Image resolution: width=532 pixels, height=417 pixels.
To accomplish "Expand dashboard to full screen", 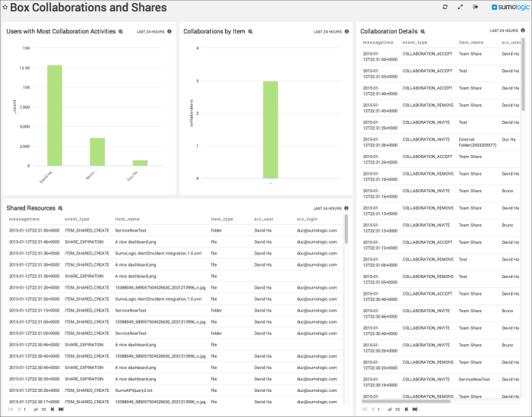I will pos(461,8).
